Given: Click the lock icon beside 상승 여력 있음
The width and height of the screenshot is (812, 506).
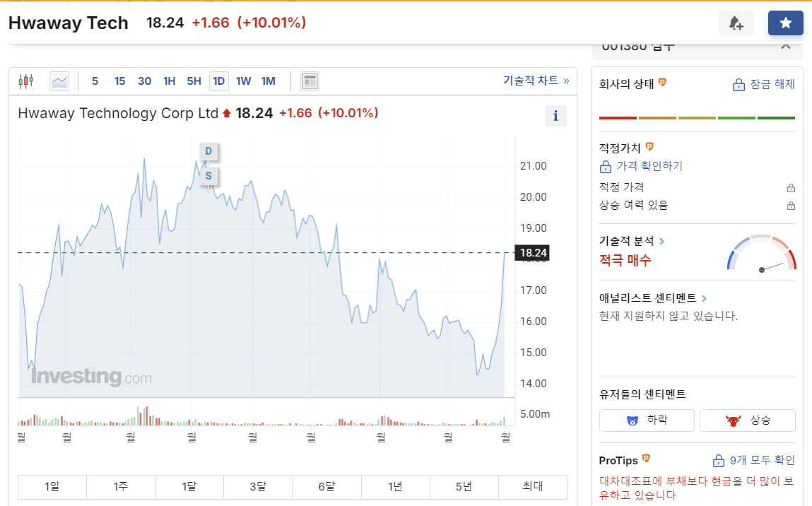Looking at the screenshot, I should click(x=792, y=206).
